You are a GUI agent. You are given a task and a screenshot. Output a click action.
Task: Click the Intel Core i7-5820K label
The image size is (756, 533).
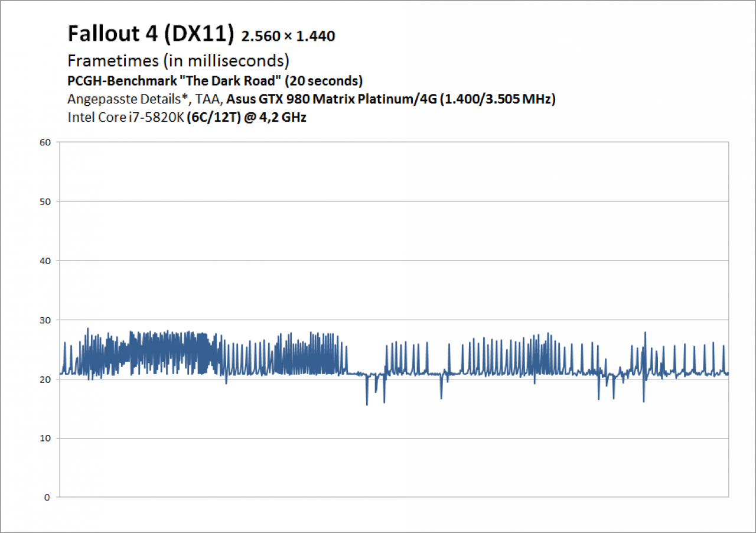pos(126,117)
